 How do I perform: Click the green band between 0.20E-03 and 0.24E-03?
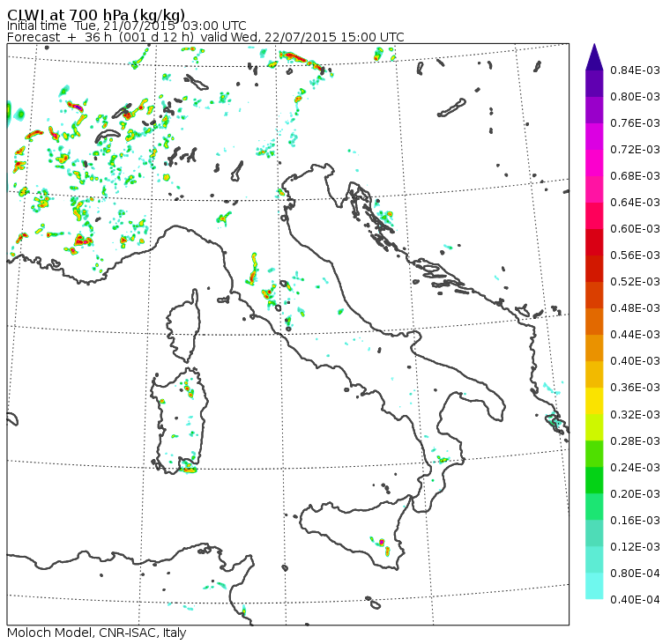(x=594, y=480)
